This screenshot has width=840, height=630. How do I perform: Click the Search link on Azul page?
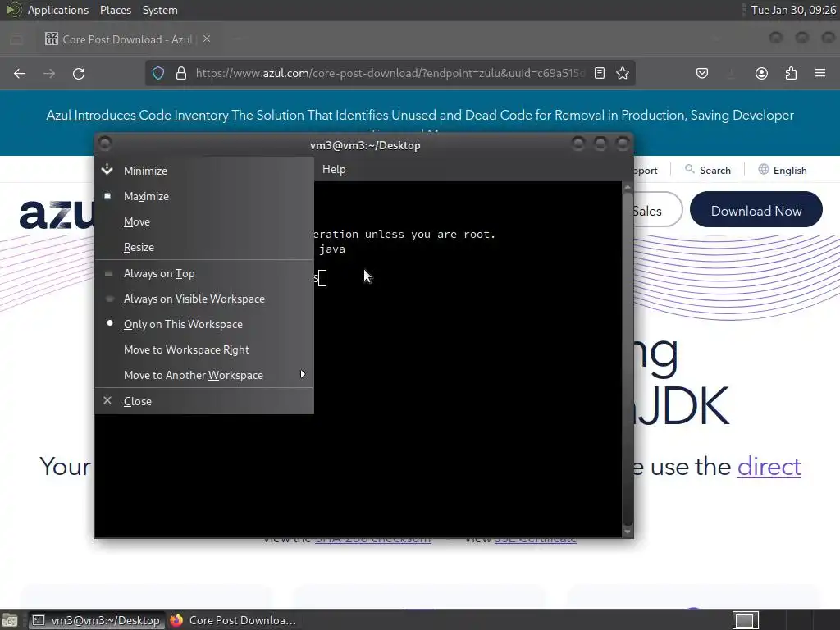coord(714,170)
